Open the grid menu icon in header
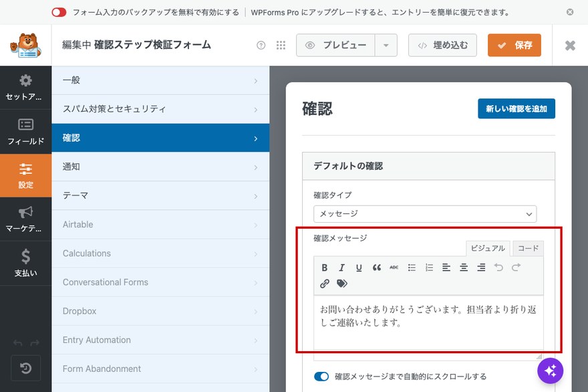This screenshot has height=392, width=588. pyautogui.click(x=281, y=45)
